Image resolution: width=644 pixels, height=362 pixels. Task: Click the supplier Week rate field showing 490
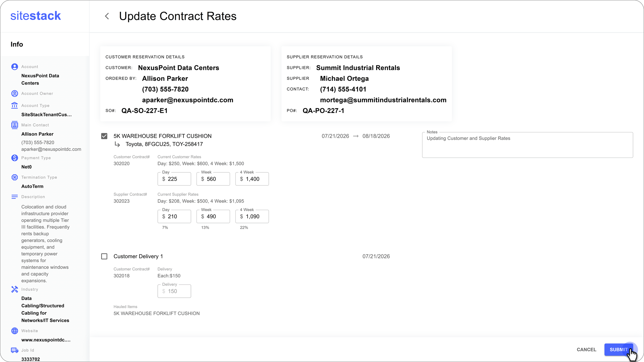(213, 217)
